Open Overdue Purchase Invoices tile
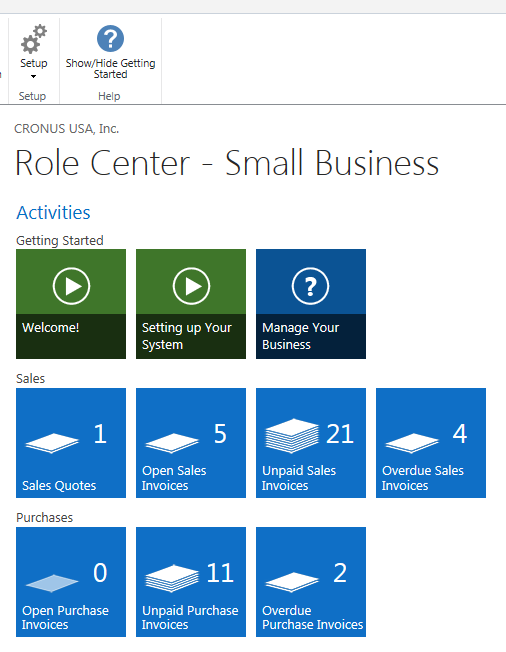506x652 pixels. pyautogui.click(x=311, y=582)
